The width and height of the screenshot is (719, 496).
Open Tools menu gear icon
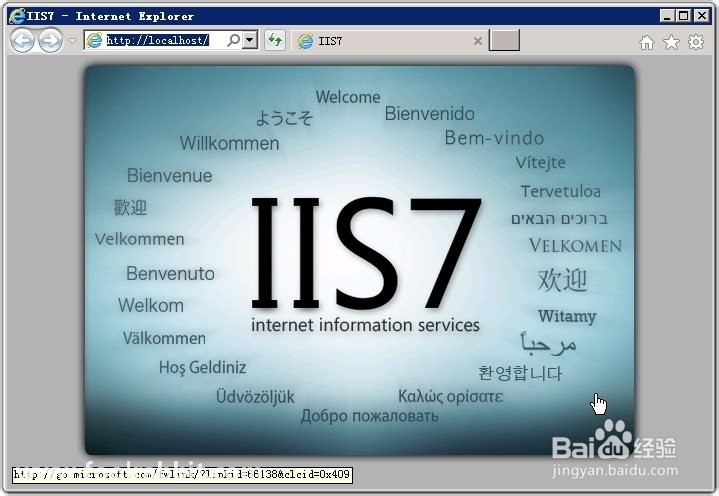pyautogui.click(x=696, y=42)
